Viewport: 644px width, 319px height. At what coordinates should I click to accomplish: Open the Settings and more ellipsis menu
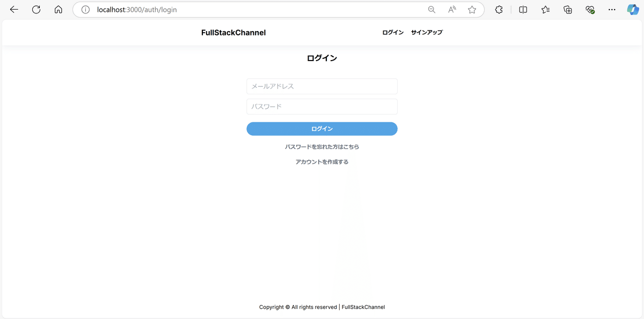612,10
